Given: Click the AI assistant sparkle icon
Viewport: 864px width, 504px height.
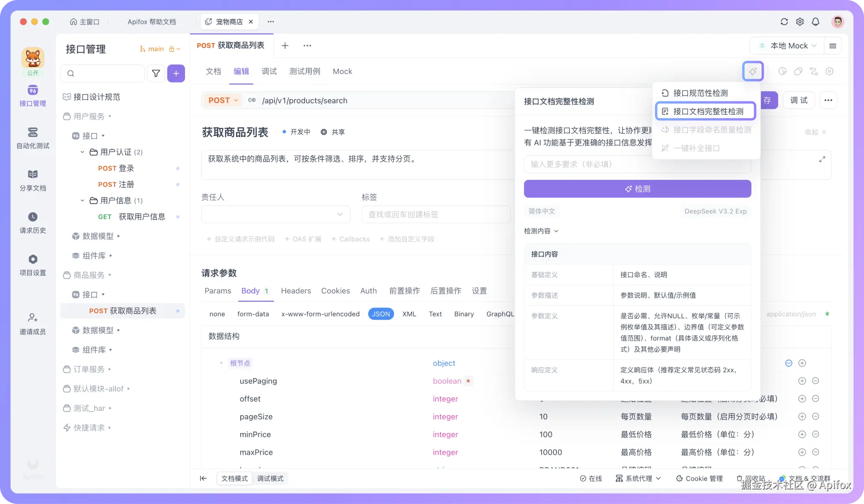Looking at the screenshot, I should pyautogui.click(x=753, y=71).
